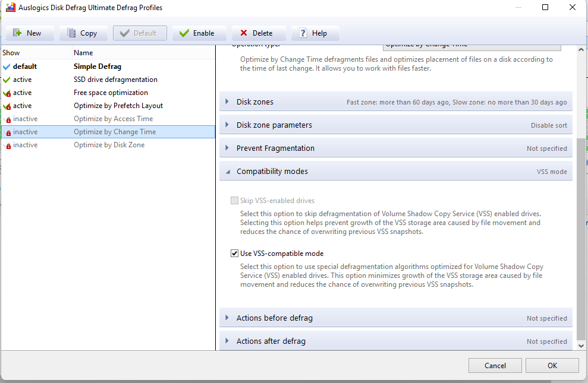Click the blue checkmark icon beside default

coord(7,67)
